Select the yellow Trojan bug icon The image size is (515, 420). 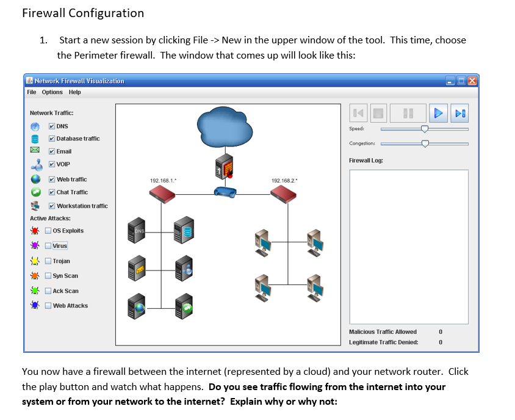(x=35, y=260)
